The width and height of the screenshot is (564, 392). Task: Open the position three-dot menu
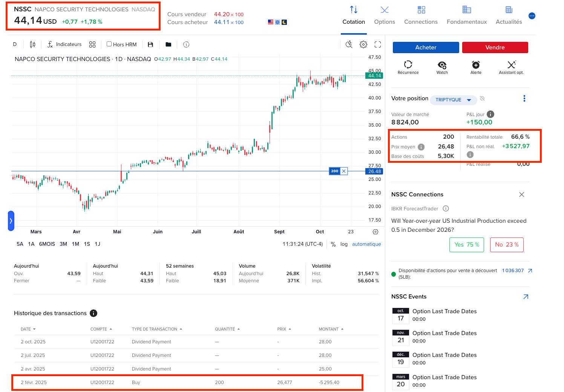click(x=524, y=98)
